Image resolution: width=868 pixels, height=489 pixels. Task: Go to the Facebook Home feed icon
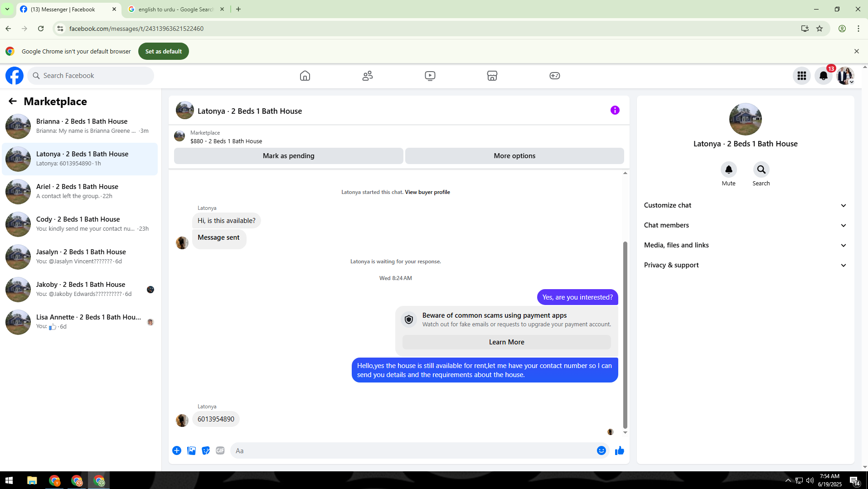[x=305, y=76]
